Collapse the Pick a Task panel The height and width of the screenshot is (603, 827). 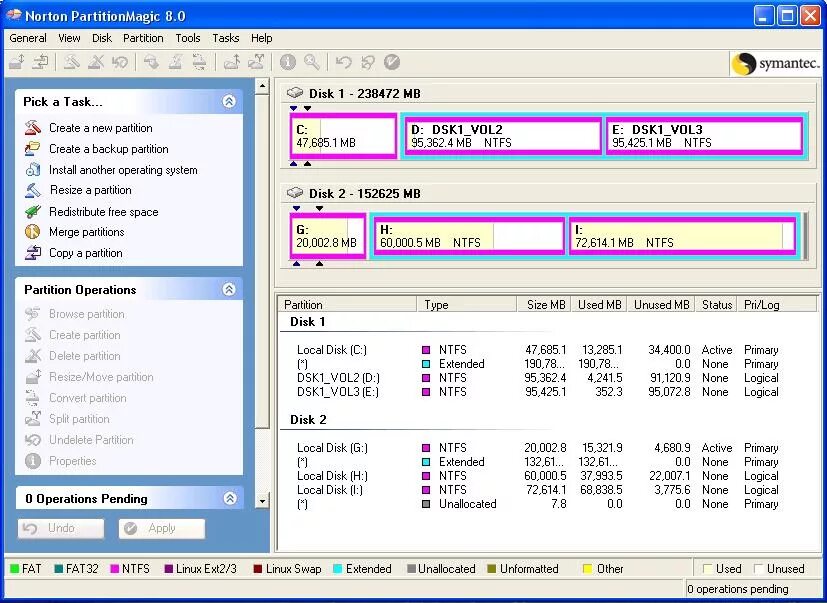[229, 101]
